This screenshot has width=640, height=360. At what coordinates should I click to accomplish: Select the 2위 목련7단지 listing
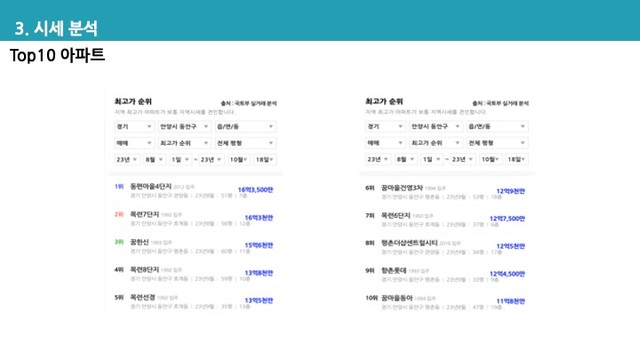[x=194, y=218]
